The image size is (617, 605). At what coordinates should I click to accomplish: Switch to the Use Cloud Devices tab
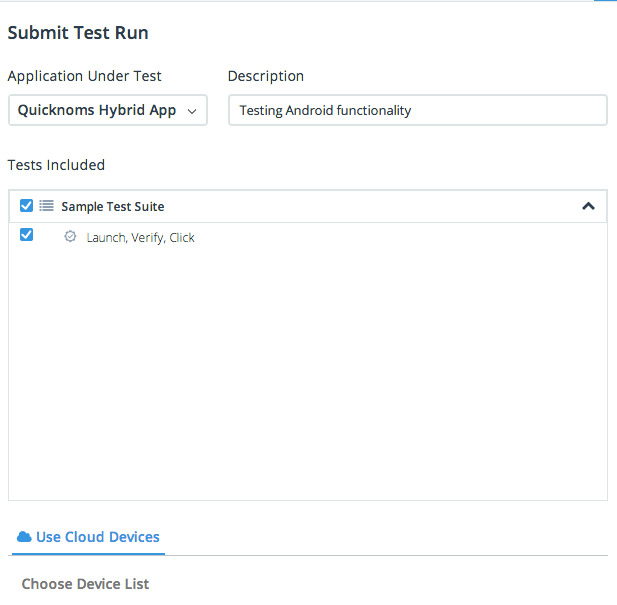(x=97, y=537)
